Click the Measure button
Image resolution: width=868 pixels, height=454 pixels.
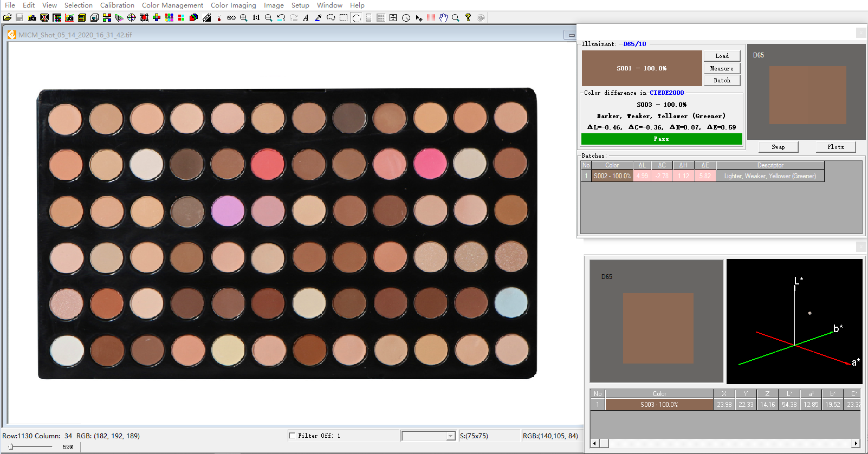click(722, 68)
